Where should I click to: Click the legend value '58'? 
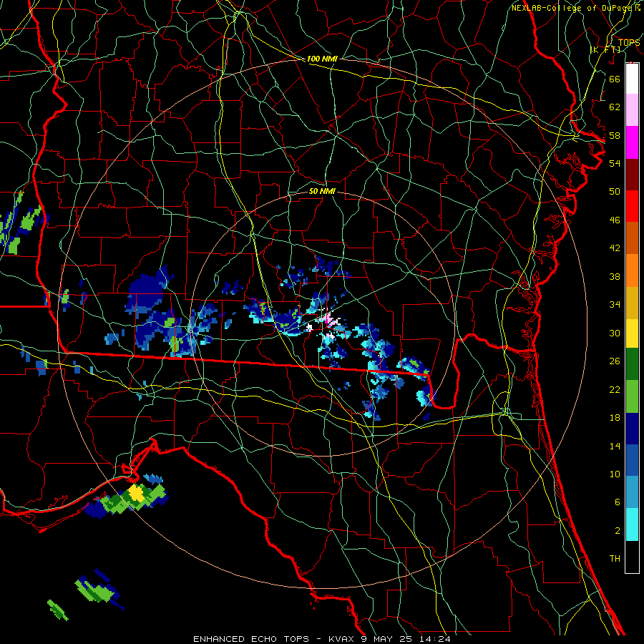click(615, 135)
